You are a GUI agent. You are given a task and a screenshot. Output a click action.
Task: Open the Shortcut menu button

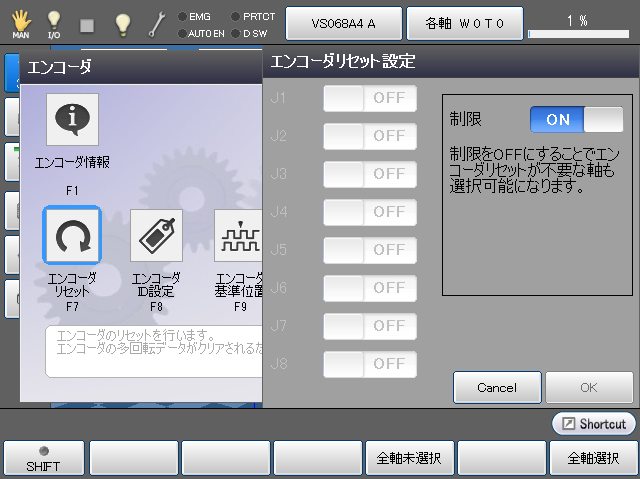(594, 424)
